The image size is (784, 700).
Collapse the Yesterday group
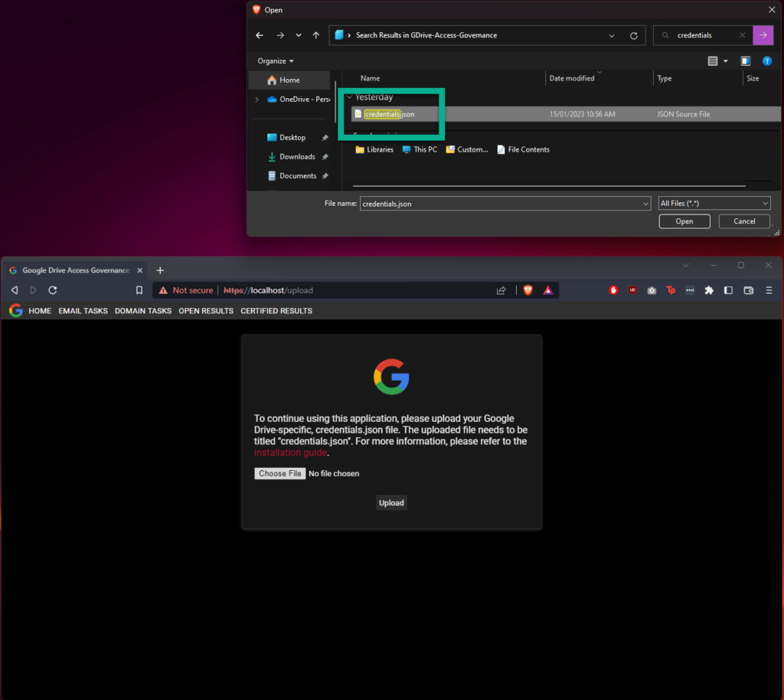[x=349, y=97]
